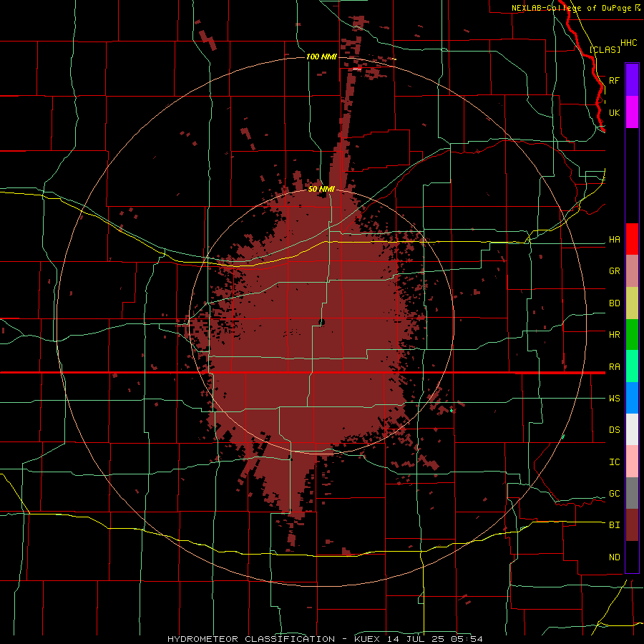
Task: Click the light-green RA legend swatch
Action: coord(632,366)
